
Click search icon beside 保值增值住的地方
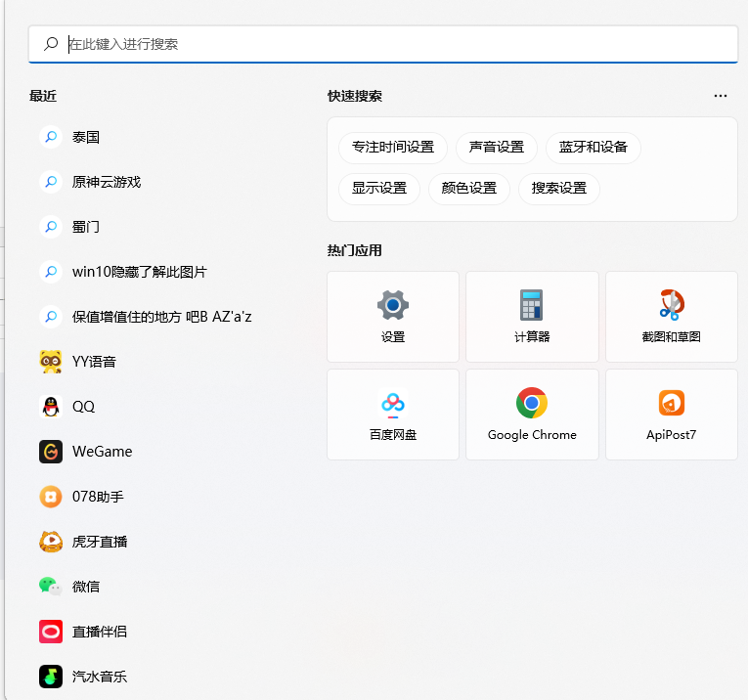pyautogui.click(x=51, y=317)
